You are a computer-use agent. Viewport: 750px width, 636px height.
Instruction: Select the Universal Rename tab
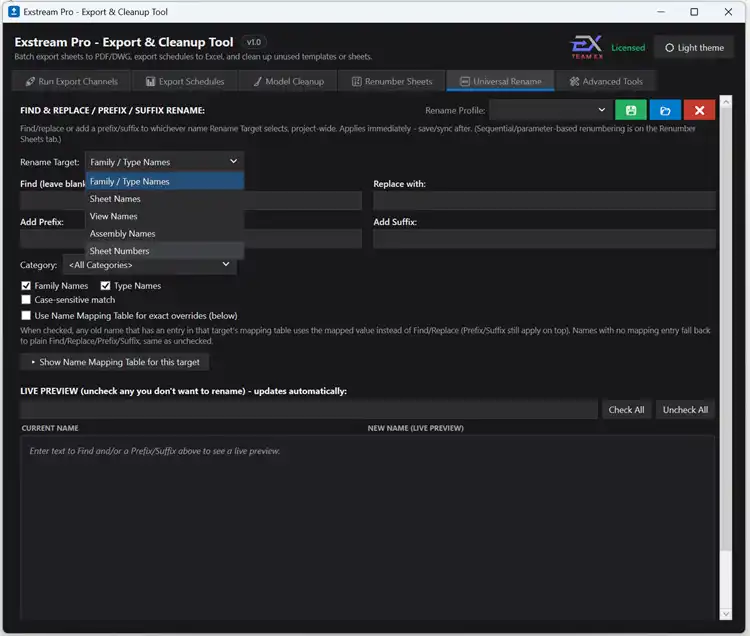500,81
